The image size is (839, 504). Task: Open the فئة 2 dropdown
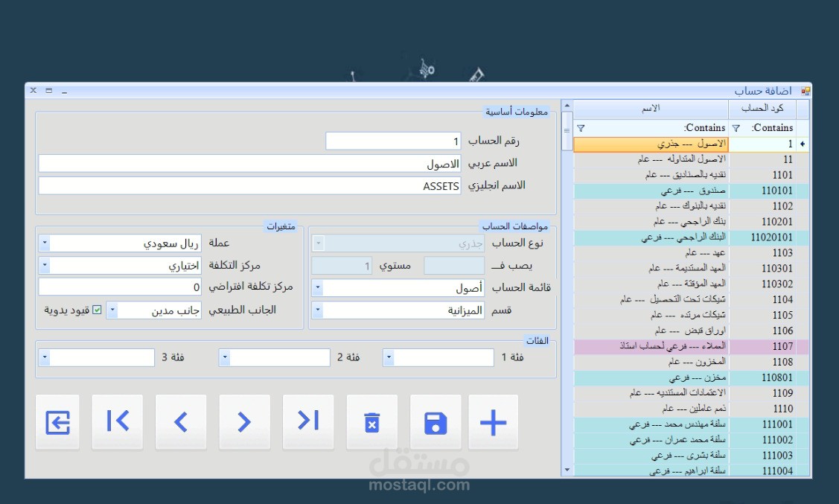[225, 357]
